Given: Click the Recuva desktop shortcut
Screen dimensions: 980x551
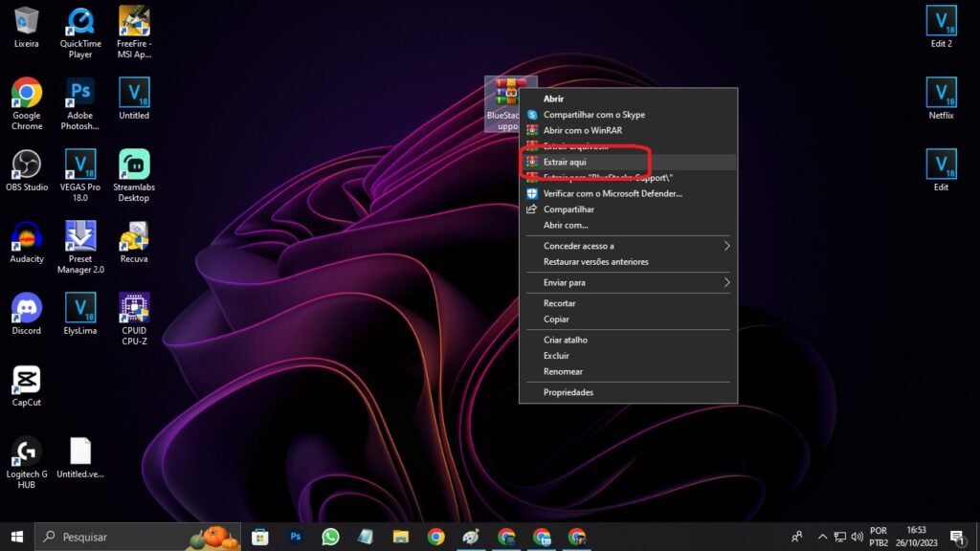Looking at the screenshot, I should click(x=134, y=237).
